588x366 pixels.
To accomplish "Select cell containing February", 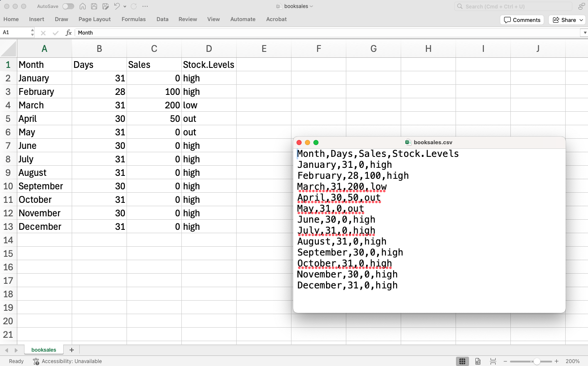I will (44, 91).
